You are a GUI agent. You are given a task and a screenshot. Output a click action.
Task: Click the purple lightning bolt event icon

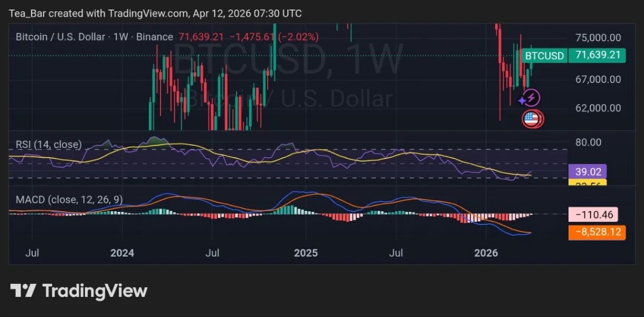click(x=532, y=97)
